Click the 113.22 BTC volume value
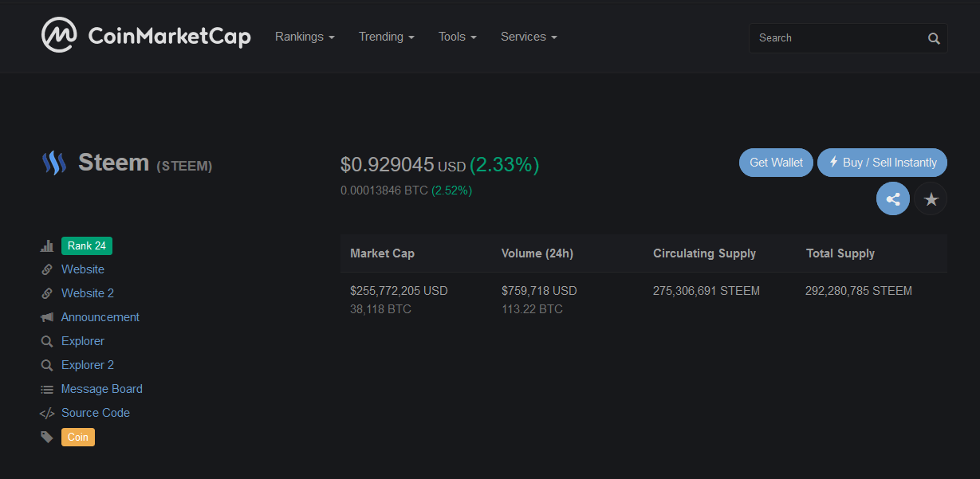980x479 pixels. 532,309
